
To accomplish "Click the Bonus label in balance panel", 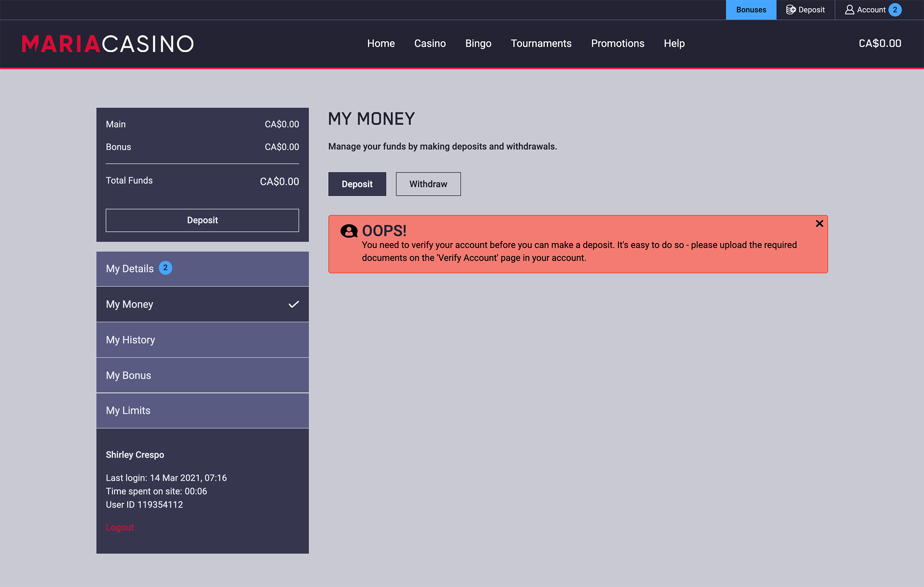I will [x=118, y=147].
